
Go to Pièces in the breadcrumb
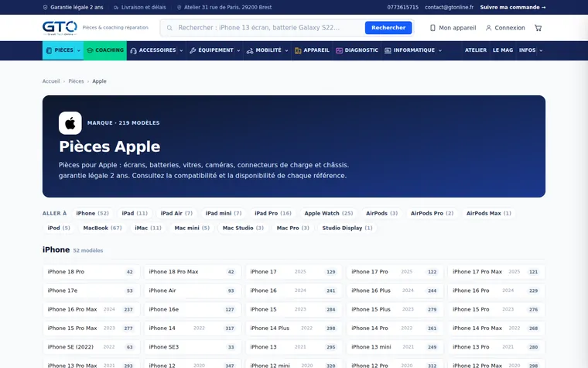pos(76,81)
